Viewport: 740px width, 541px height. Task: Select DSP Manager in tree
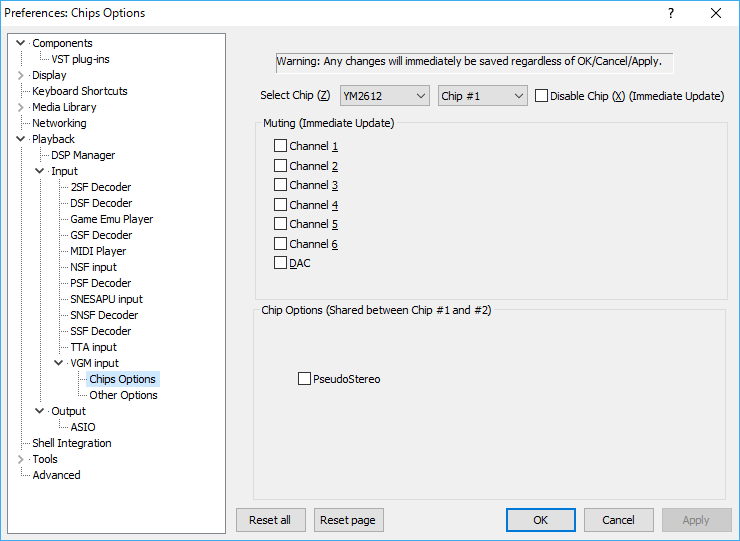click(83, 155)
